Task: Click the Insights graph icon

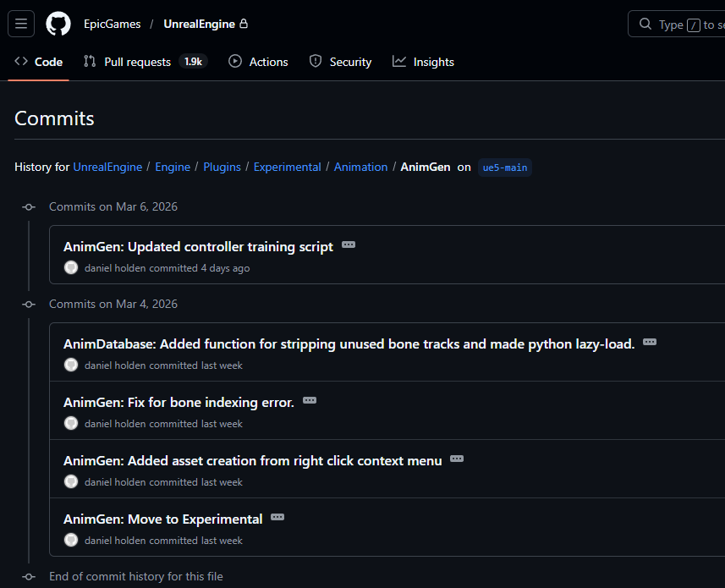Action: 399,61
